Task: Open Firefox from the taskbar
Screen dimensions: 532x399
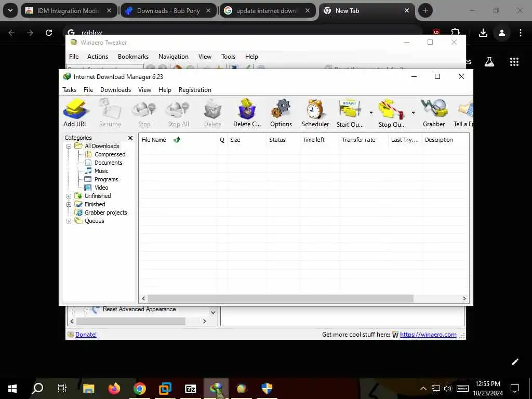Action: (114, 388)
